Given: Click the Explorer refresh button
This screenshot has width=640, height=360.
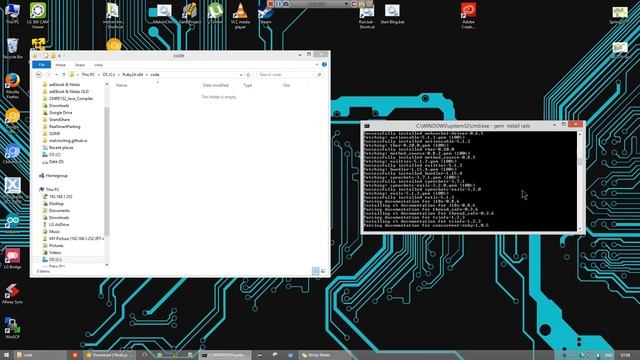Looking at the screenshot, I should [248, 75].
